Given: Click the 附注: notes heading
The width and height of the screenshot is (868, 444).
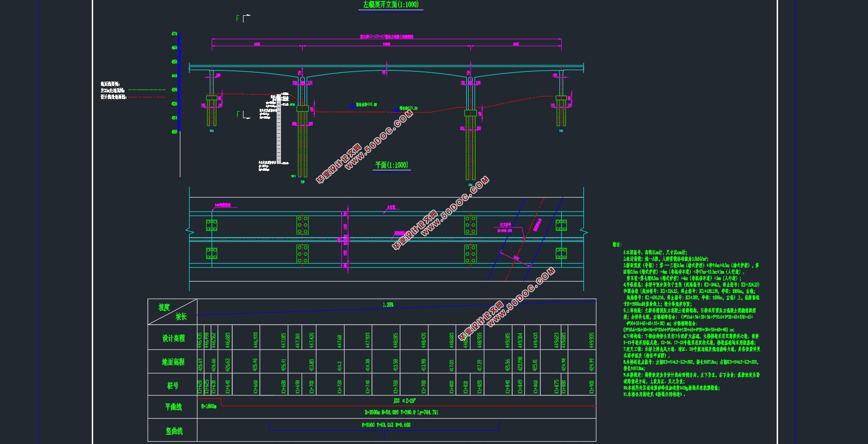Looking at the screenshot, I should pyautogui.click(x=617, y=244).
